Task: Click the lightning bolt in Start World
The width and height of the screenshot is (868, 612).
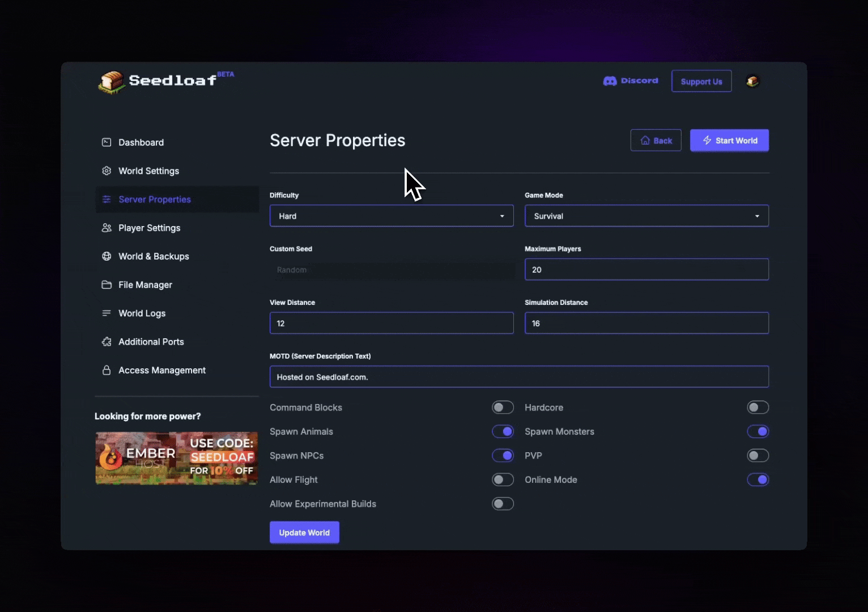Action: (x=707, y=141)
